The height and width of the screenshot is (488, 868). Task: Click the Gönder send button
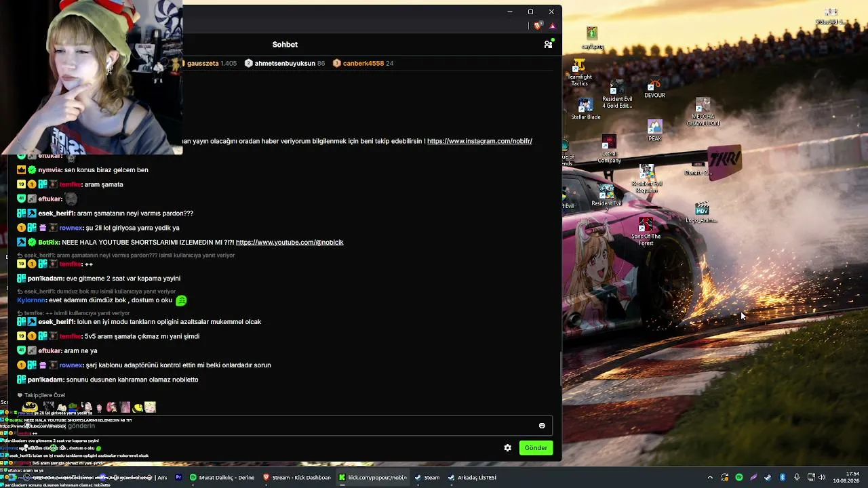tap(536, 447)
